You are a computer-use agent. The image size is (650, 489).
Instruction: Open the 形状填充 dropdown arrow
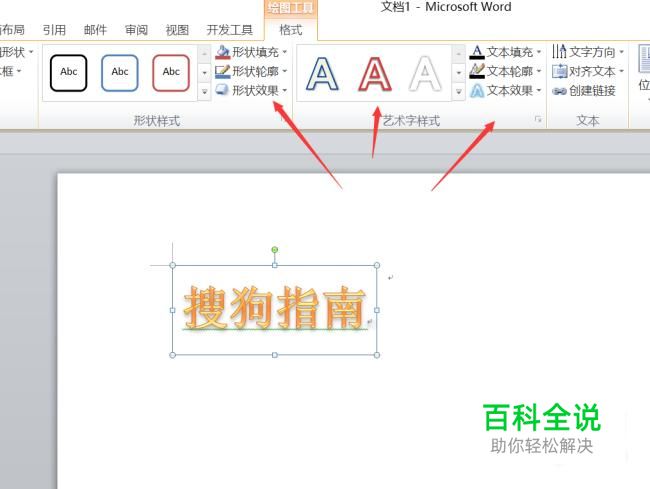pos(285,52)
